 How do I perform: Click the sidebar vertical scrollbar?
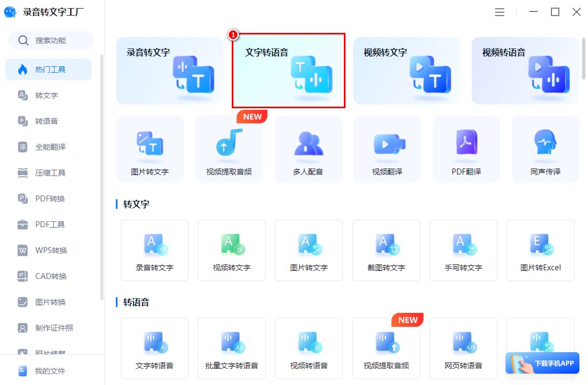pyautogui.click(x=102, y=177)
